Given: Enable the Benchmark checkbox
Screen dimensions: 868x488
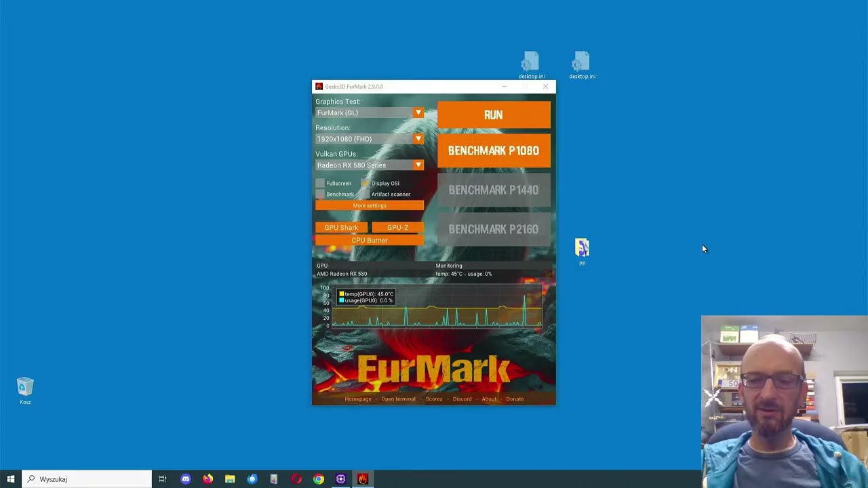Looking at the screenshot, I should pos(320,194).
